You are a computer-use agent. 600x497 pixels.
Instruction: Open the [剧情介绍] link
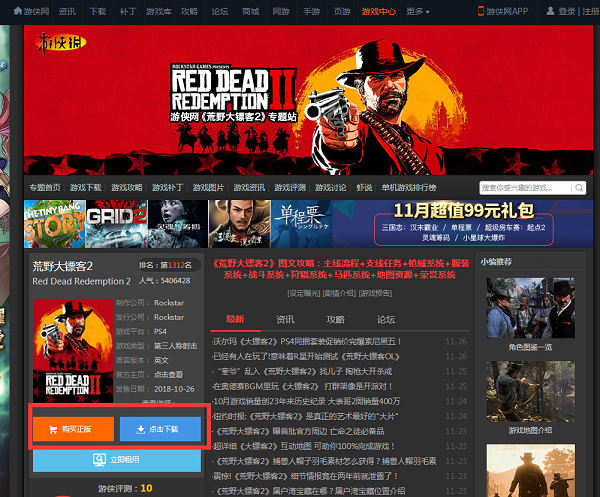pos(340,293)
